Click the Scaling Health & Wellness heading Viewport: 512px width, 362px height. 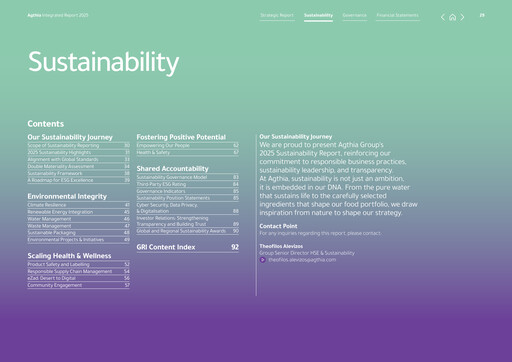69,256
